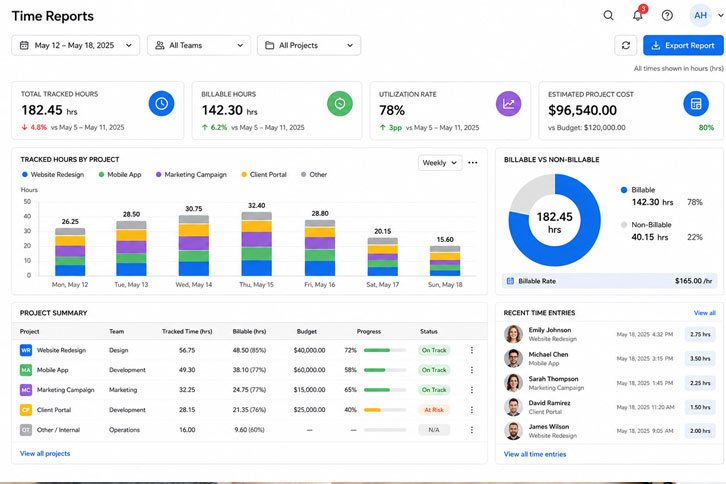Image resolution: width=726 pixels, height=484 pixels.
Task: Sort by the Status column header
Action: pos(429,332)
